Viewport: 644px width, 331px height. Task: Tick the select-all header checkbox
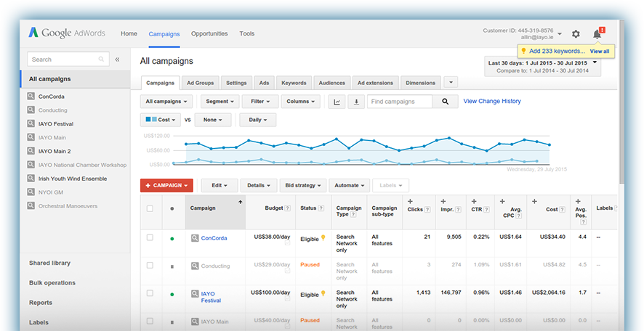(x=150, y=209)
